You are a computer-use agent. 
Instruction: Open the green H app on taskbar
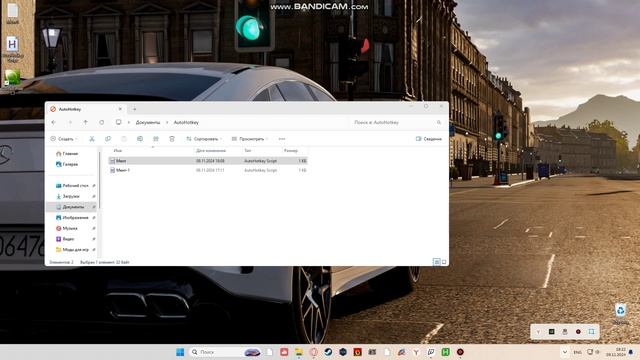pos(445,352)
